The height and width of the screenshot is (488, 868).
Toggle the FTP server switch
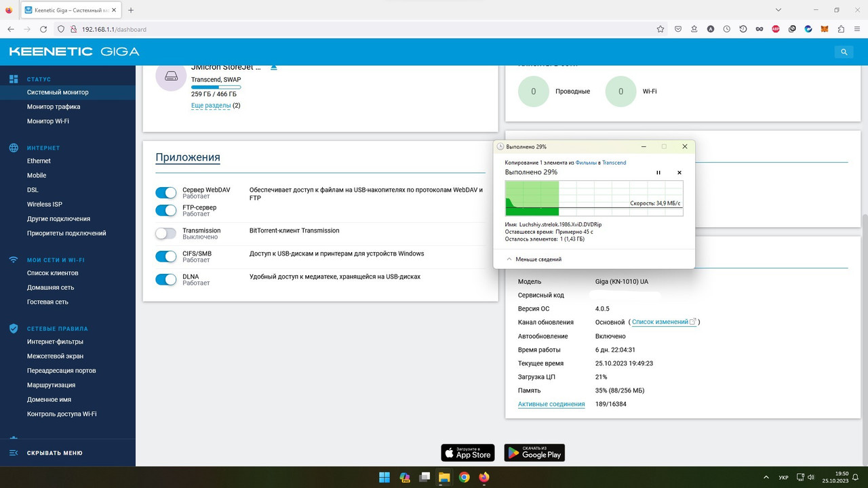click(x=165, y=210)
